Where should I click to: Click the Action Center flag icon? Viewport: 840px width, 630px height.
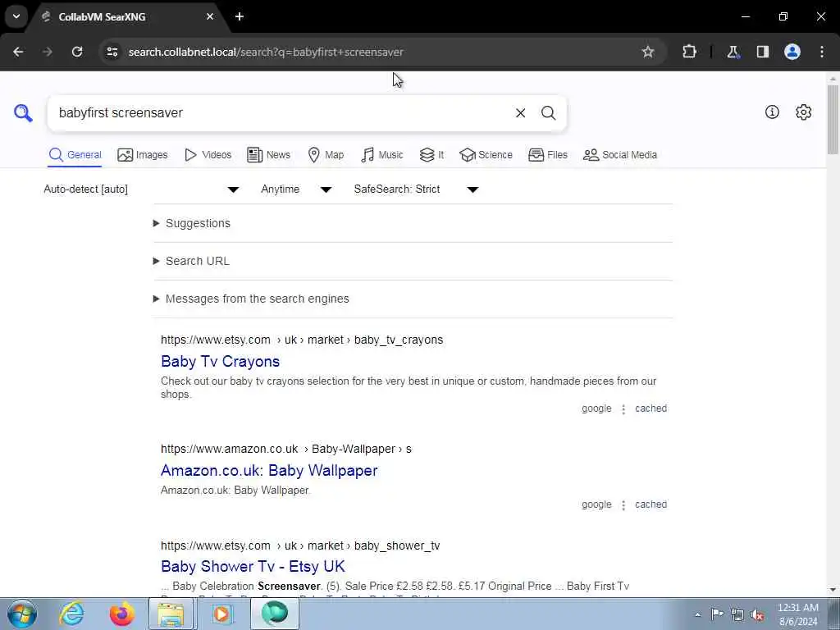717,614
